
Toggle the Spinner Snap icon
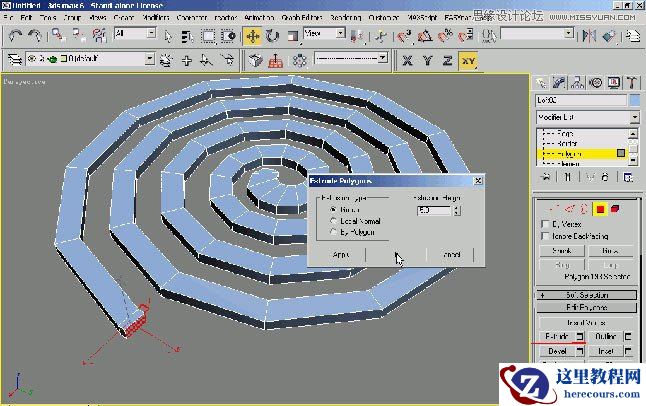click(466, 36)
